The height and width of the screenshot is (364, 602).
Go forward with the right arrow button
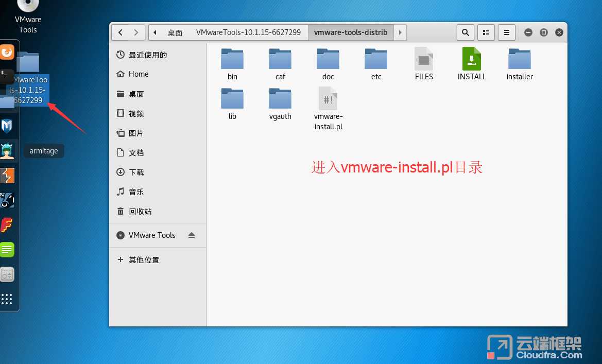pos(136,32)
